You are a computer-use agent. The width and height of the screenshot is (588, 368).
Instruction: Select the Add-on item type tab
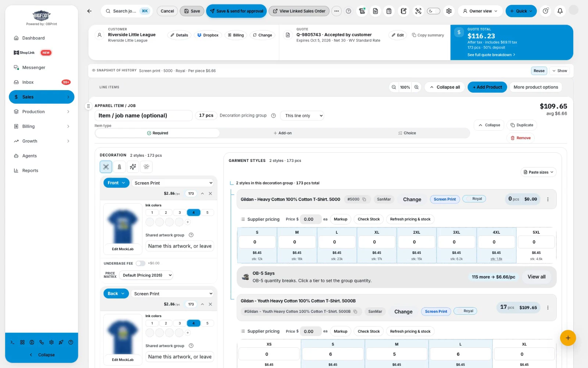click(282, 133)
